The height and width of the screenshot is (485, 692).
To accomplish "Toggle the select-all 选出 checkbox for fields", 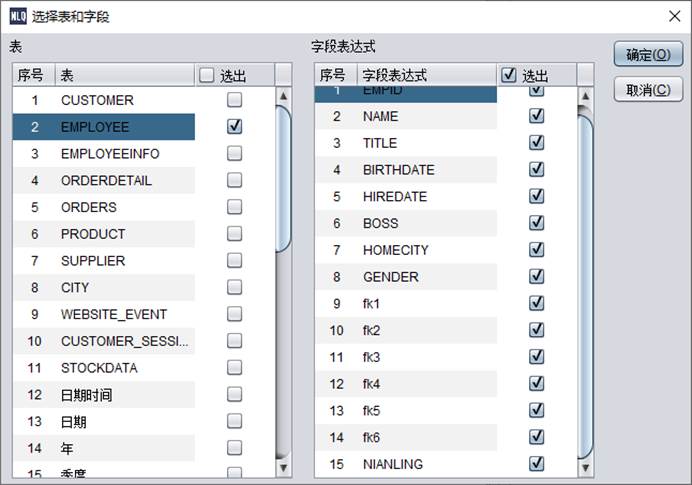I will [x=508, y=75].
